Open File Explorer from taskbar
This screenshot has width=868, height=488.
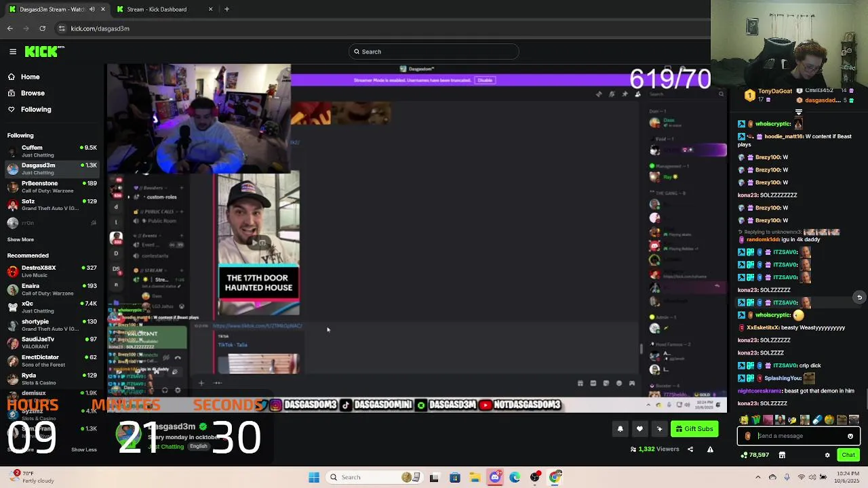coord(475,477)
